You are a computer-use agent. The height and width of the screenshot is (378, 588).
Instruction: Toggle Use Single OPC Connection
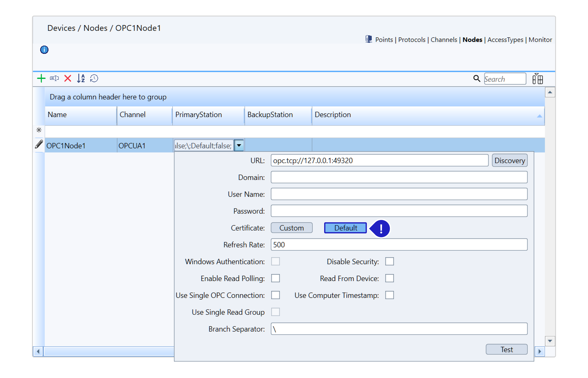pyautogui.click(x=275, y=295)
